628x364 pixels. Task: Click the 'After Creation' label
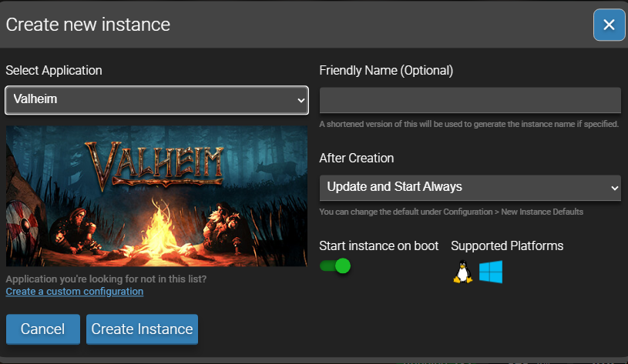[x=357, y=158]
